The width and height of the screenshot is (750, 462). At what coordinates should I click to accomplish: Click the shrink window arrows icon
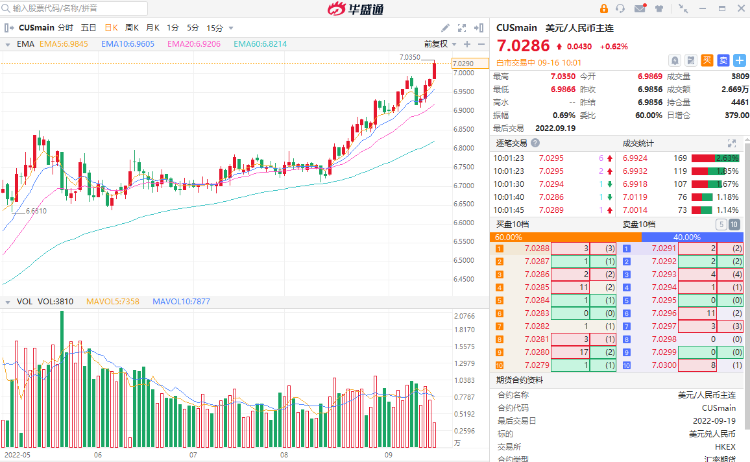(684, 8)
